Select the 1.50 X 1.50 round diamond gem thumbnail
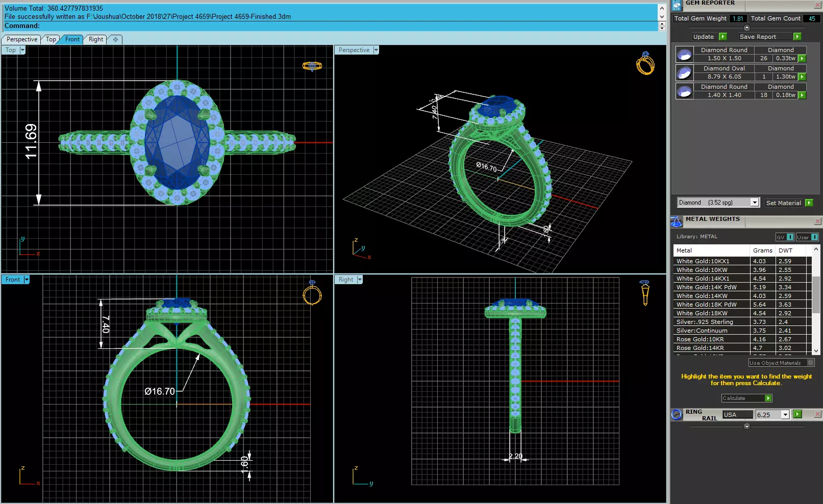823x504 pixels. coord(684,54)
